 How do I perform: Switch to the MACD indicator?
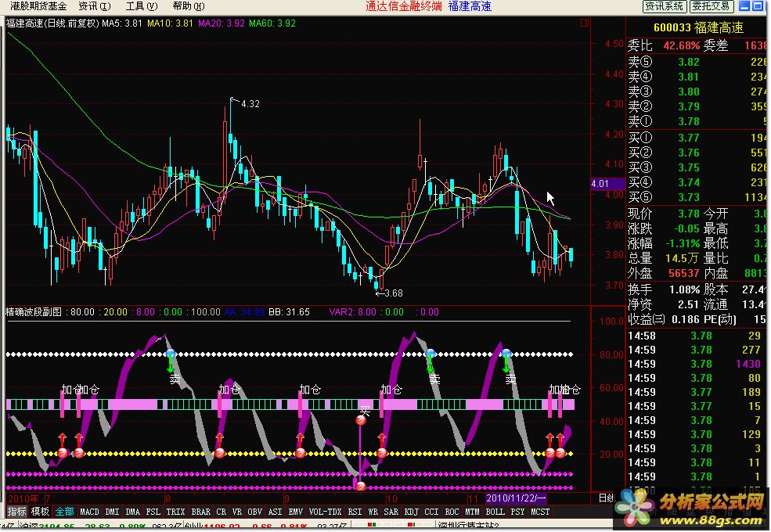click(89, 512)
